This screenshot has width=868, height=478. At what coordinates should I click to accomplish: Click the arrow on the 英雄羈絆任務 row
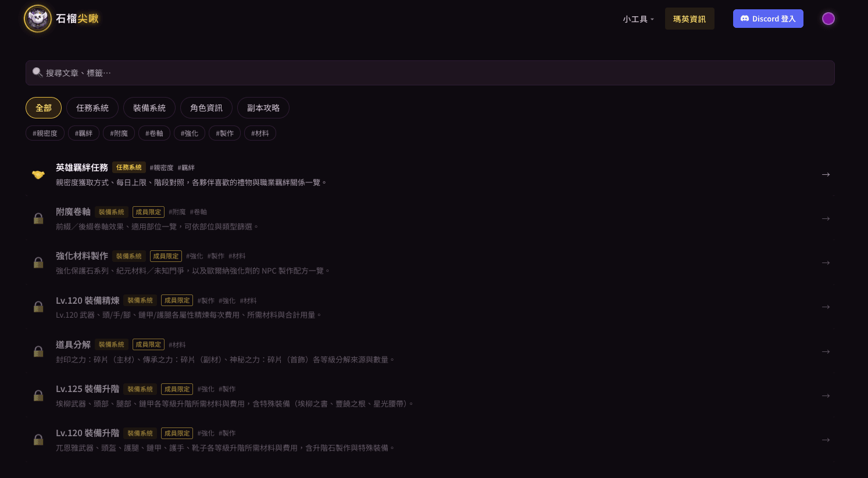coord(826,174)
